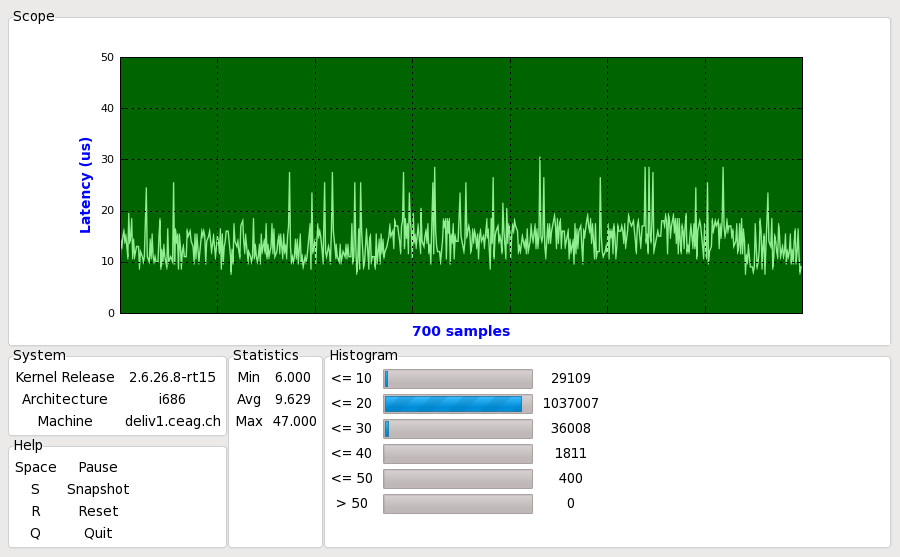Click the Min statistic value 6.000

pos(293,377)
